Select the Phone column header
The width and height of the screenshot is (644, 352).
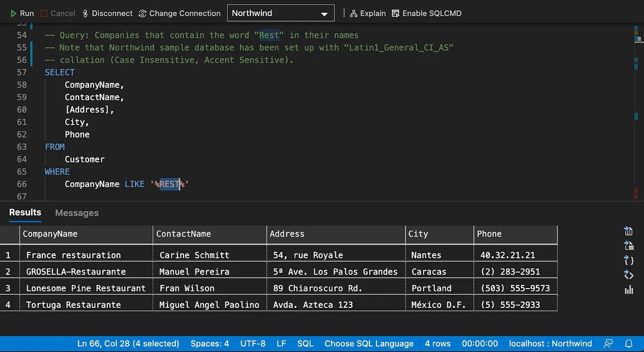pyautogui.click(x=515, y=234)
